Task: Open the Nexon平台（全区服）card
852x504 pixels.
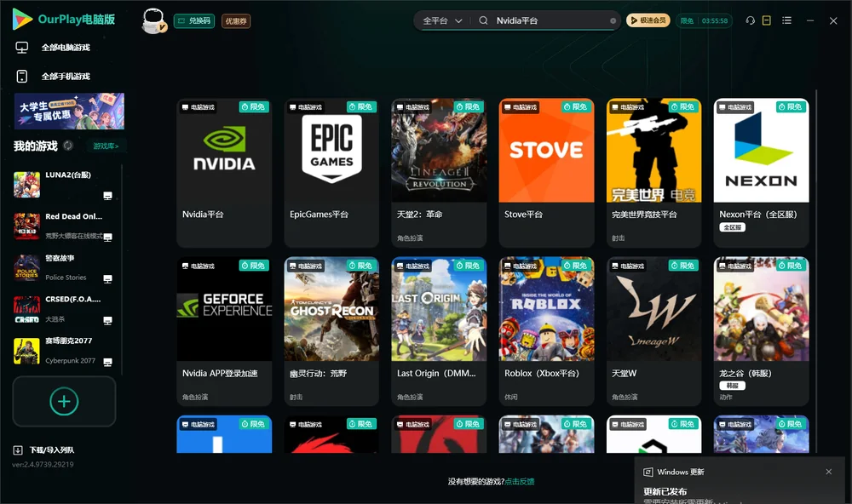Action: 761,173
